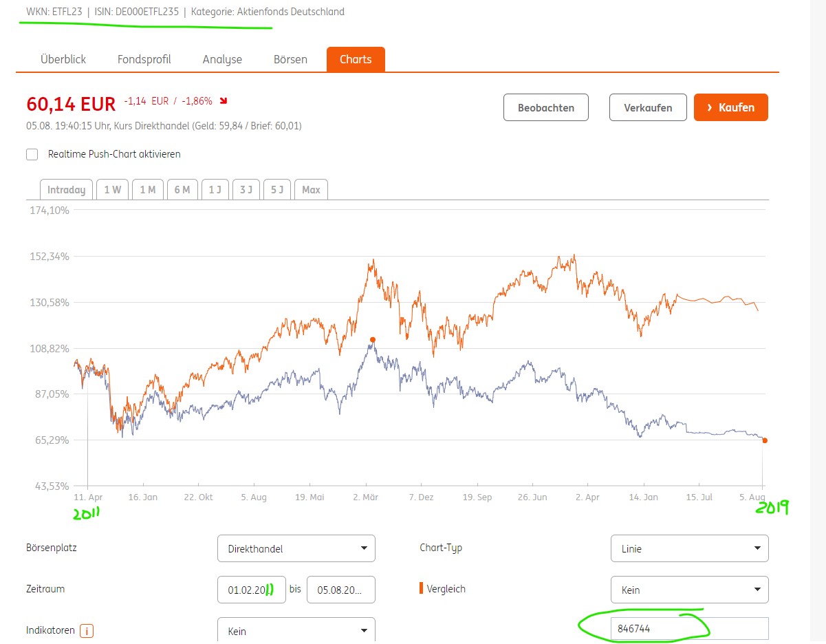Screen dimensions: 826x644
Task: Click the Kaufen button
Action: click(730, 107)
